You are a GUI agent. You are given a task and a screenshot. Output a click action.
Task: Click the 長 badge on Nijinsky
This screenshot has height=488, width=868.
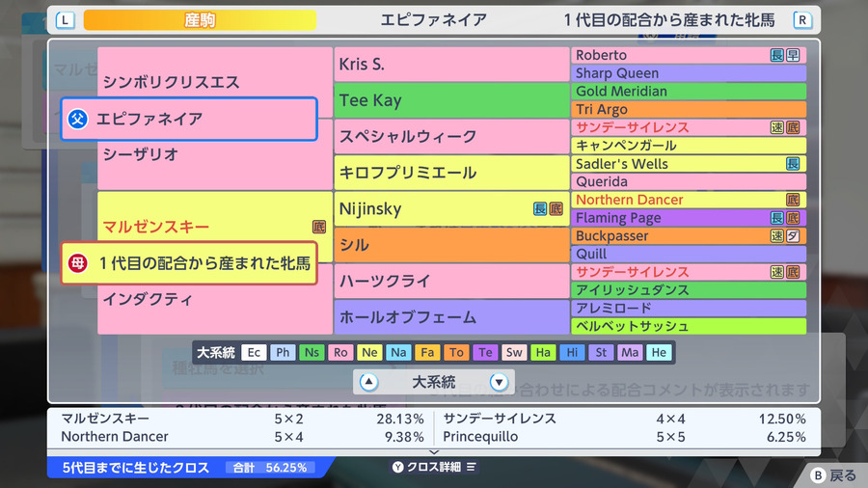540,208
